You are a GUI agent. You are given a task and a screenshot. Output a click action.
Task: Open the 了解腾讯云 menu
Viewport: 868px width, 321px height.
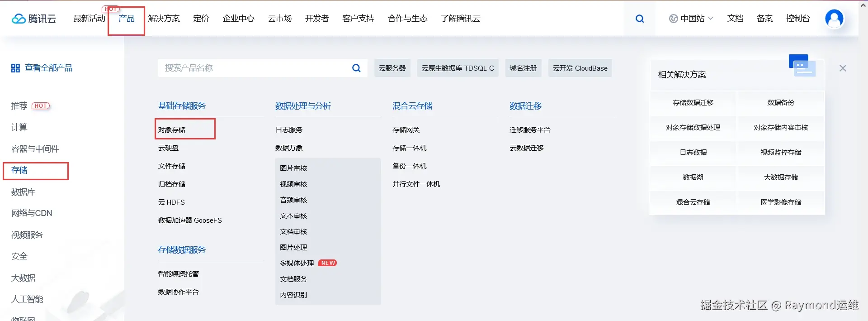click(461, 19)
